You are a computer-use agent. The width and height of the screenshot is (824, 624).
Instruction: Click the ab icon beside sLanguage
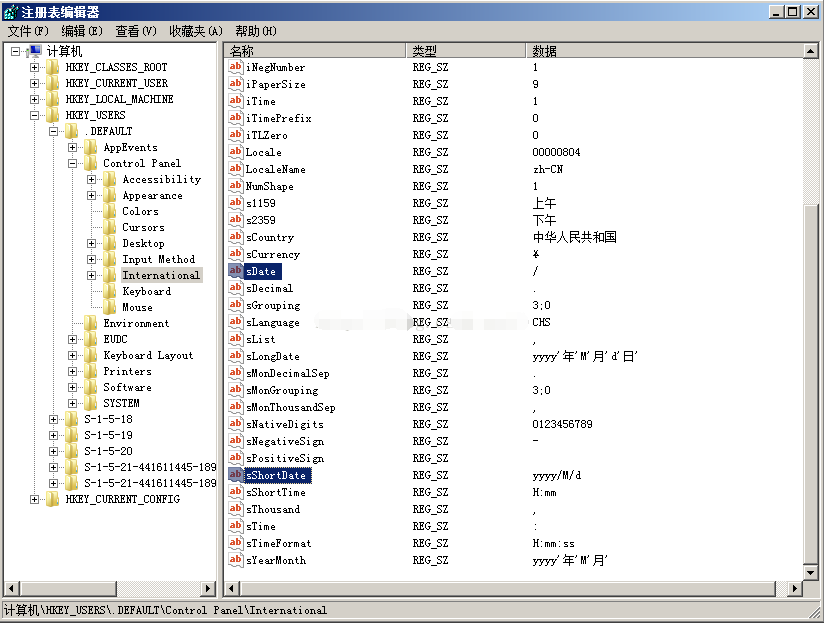click(x=235, y=322)
